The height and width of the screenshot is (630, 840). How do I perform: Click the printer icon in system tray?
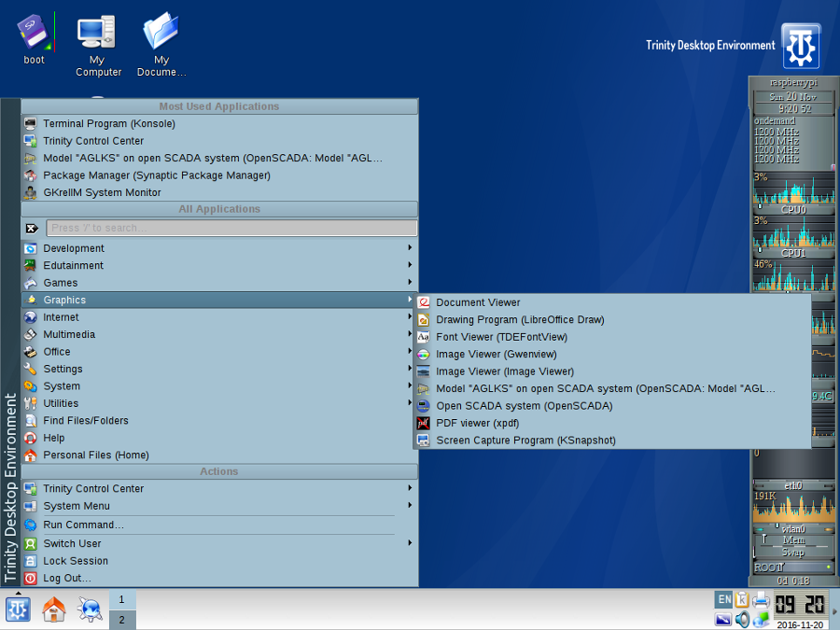point(761,600)
